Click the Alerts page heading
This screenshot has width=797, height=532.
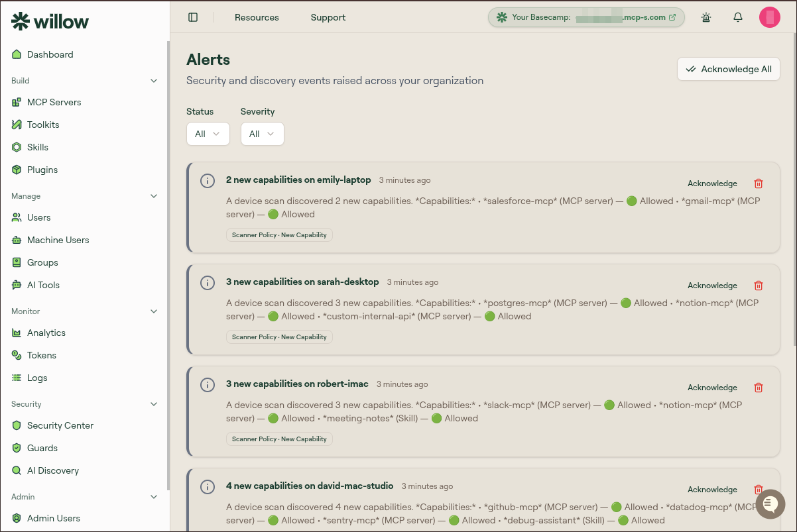coord(208,60)
